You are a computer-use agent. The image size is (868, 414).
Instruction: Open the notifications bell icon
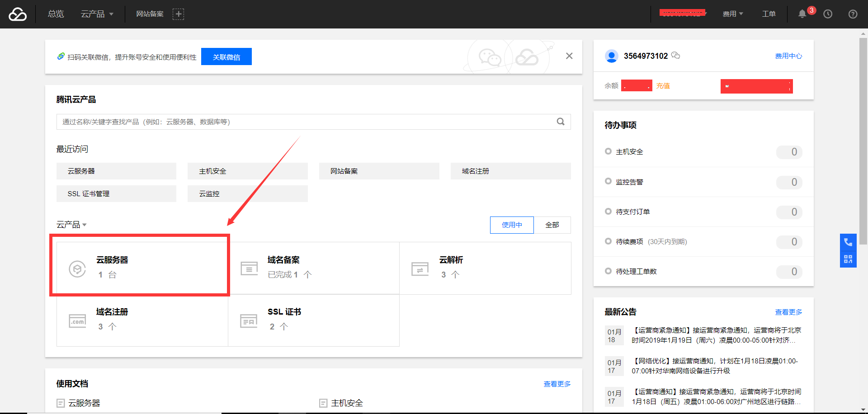802,14
